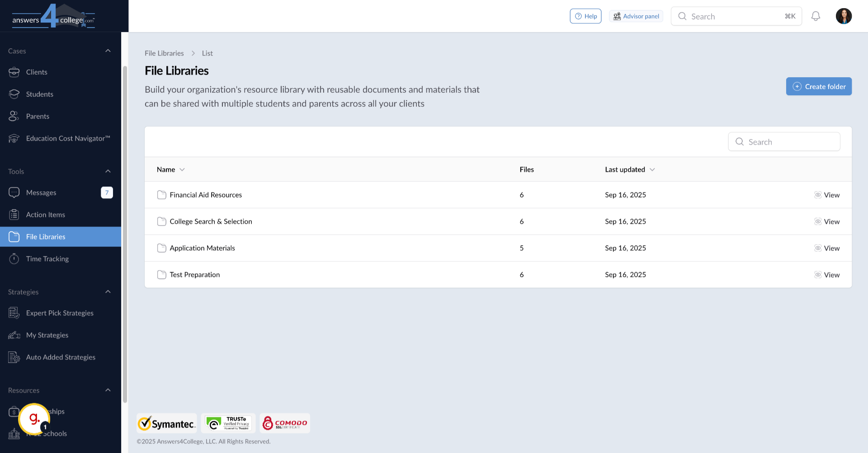The height and width of the screenshot is (453, 868).
Task: Open the Messages chat icon
Action: tap(14, 192)
